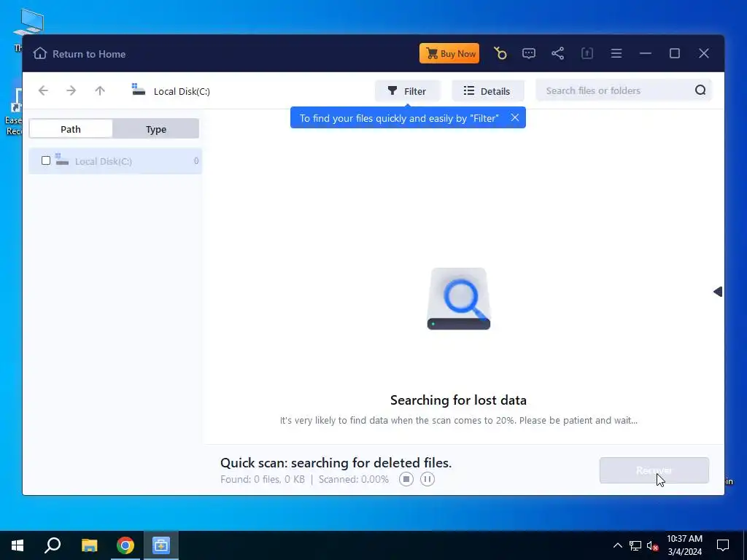
Task: Click the Scanned: 0.00% progress text
Action: point(354,479)
